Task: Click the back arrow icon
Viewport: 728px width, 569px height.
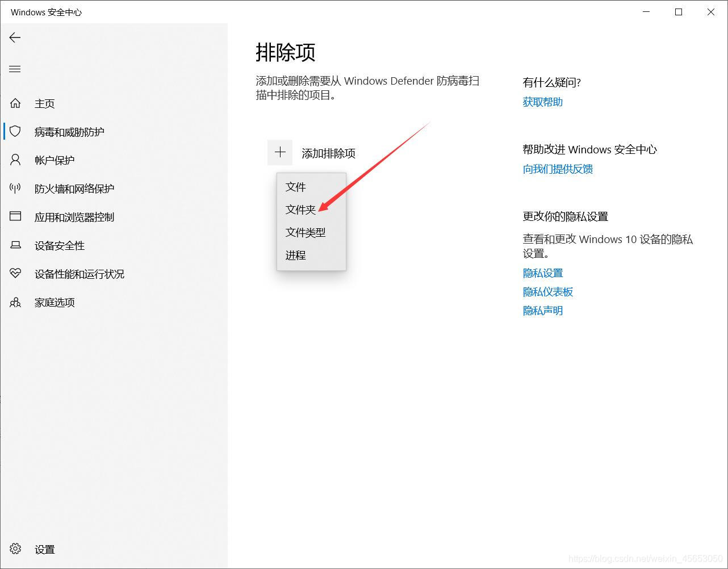Action: (x=15, y=37)
